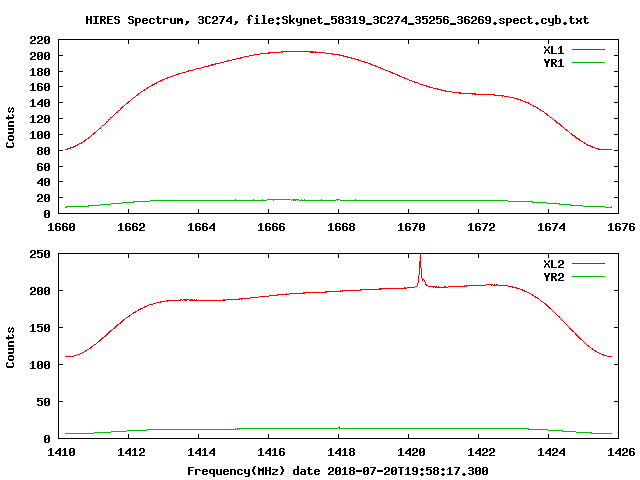The image size is (640, 480).
Task: Click the 1418 x-axis tick label
Action: (x=341, y=452)
